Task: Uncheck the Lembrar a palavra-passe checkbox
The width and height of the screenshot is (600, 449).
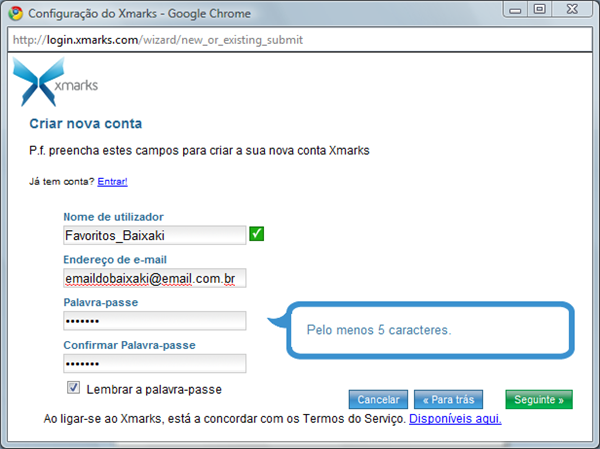Action: (x=73, y=388)
